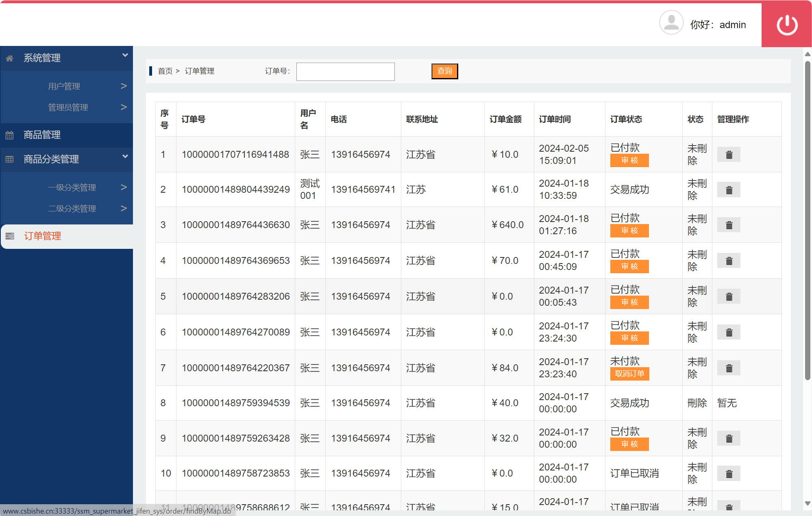Open 管理员管理 in the sidebar

coord(68,107)
